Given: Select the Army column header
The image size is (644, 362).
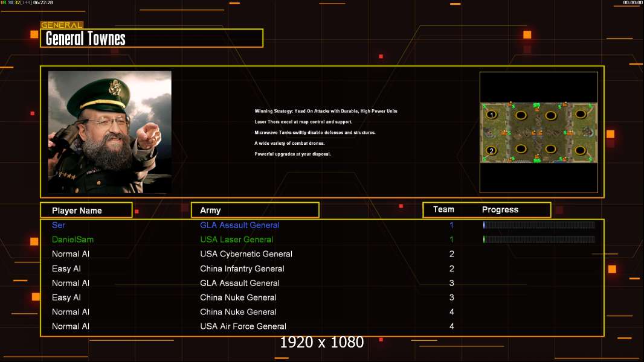Looking at the screenshot, I should (255, 211).
